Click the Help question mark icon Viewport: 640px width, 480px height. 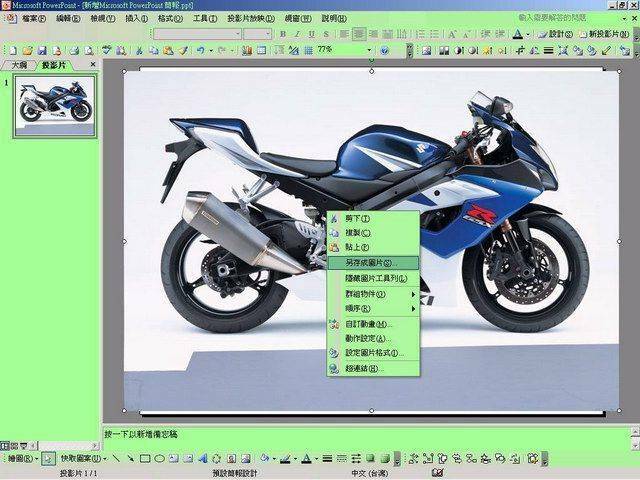point(384,51)
